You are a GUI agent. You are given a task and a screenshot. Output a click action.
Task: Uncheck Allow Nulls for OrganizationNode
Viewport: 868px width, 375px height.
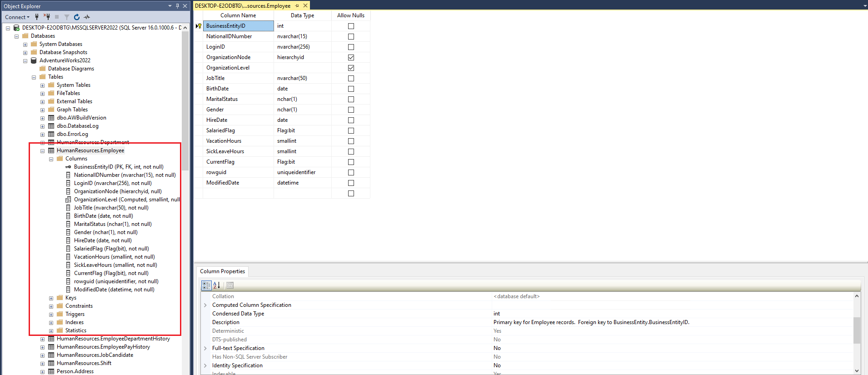click(351, 57)
